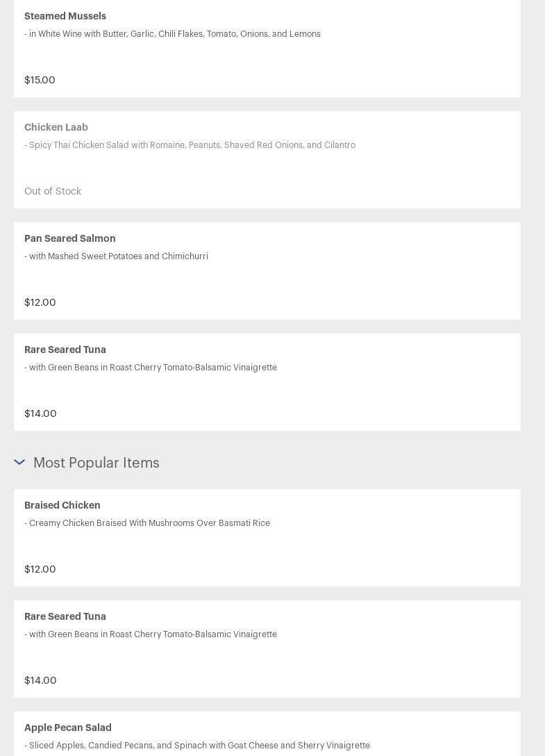
Task: Select the Sliced Apples, Candied Pecans description
Action: (x=197, y=746)
